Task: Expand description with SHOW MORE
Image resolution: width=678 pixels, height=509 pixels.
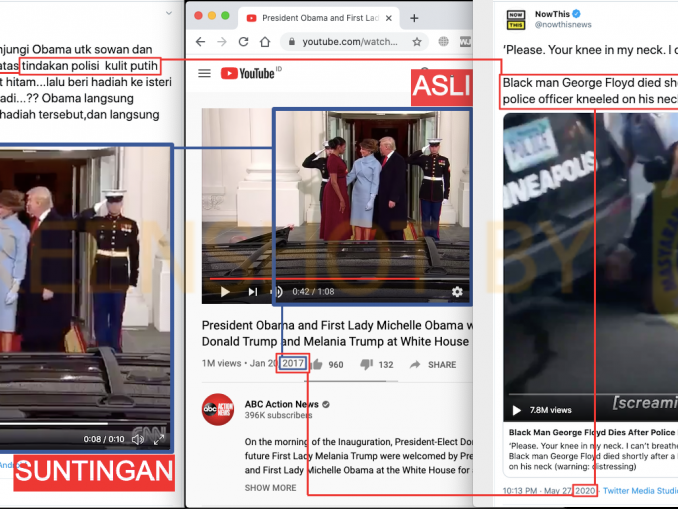Action: (270, 488)
